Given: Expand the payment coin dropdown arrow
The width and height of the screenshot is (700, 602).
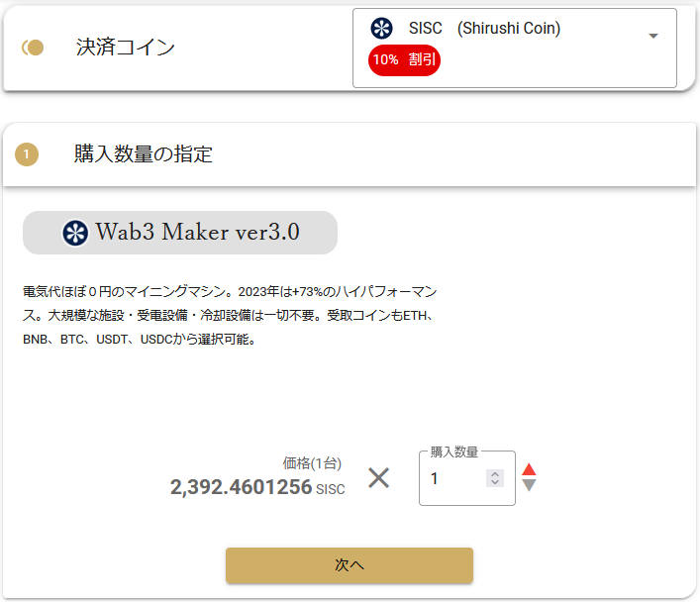Looking at the screenshot, I should click(x=653, y=36).
